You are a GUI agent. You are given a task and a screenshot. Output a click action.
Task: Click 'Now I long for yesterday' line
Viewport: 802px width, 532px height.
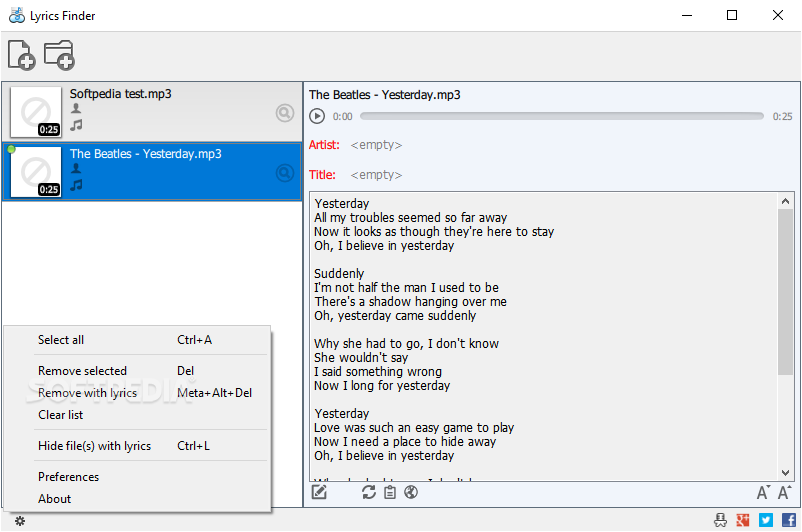coord(382,385)
